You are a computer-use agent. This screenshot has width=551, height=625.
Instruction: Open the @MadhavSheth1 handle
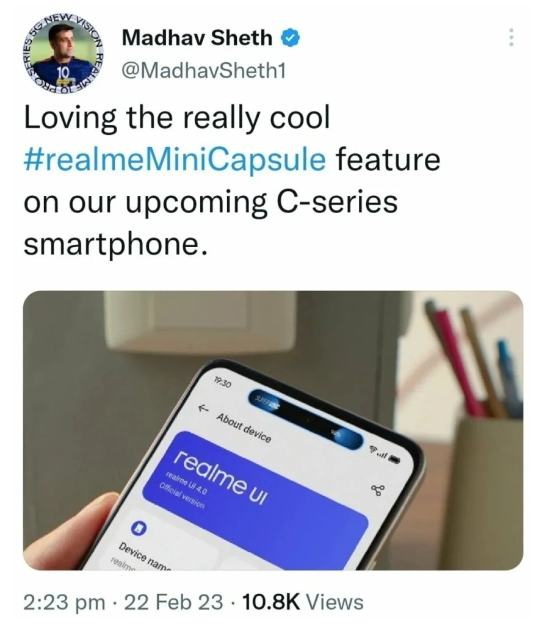pyautogui.click(x=203, y=71)
